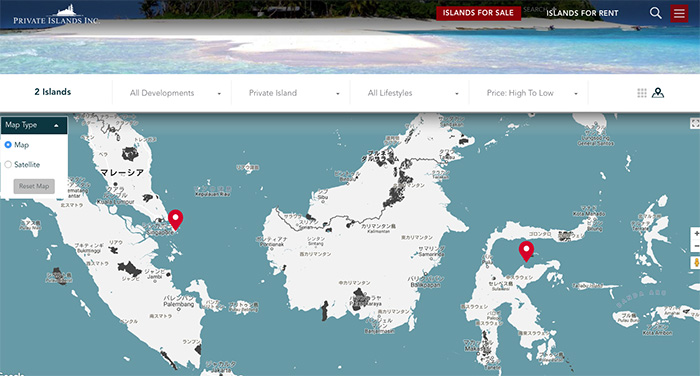This screenshot has width=700, height=376.
Task: Click the red map pin on Sulawesi
Action: coord(526,251)
